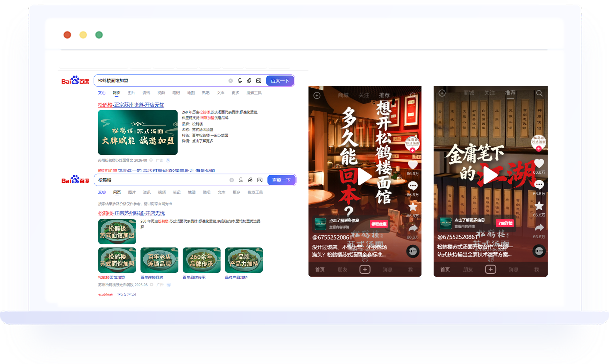Open comments on the left video
The width and height of the screenshot is (609, 364).
tap(413, 186)
